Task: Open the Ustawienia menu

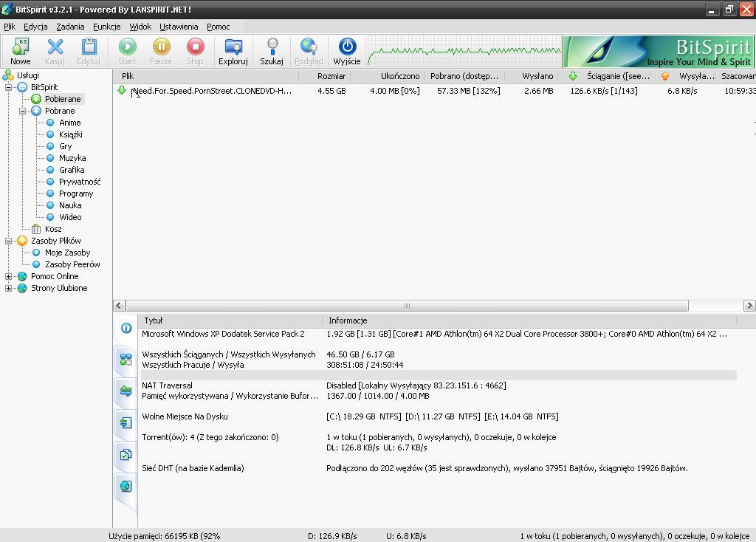Action: [179, 27]
